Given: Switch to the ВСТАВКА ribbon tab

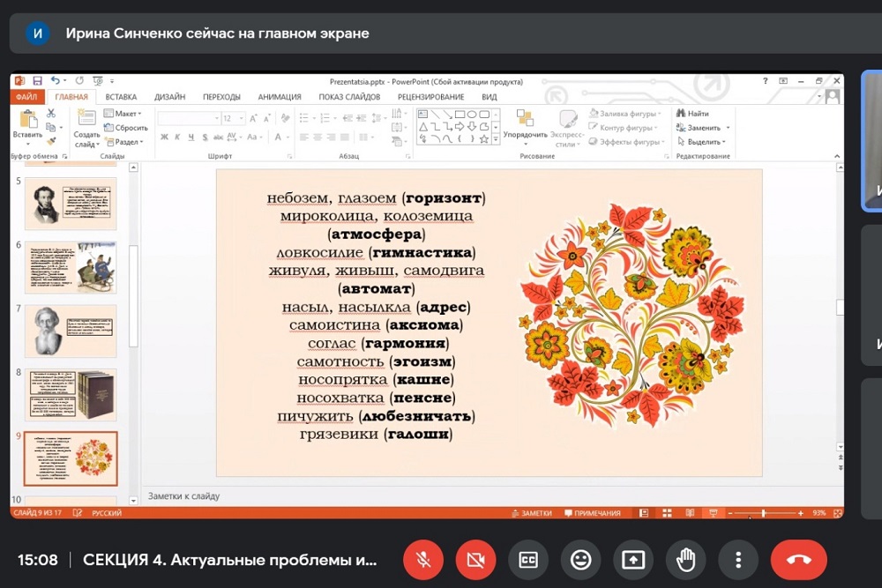Looking at the screenshot, I should (x=121, y=97).
